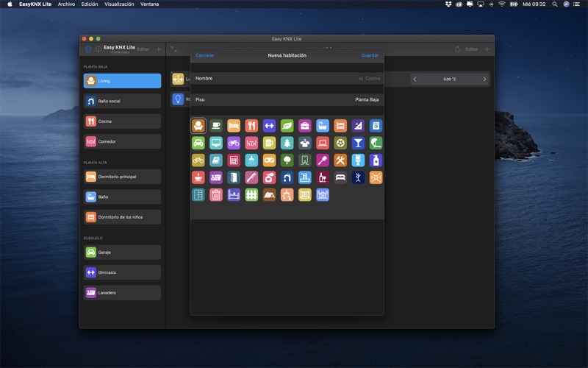Select the Garaje room in the sidebar
The width and height of the screenshot is (588, 368).
coord(122,252)
